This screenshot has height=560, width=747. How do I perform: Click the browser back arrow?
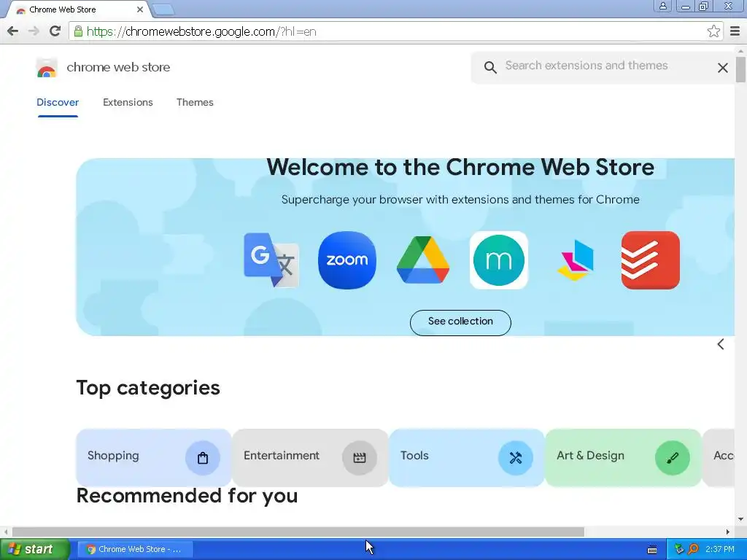pos(13,31)
